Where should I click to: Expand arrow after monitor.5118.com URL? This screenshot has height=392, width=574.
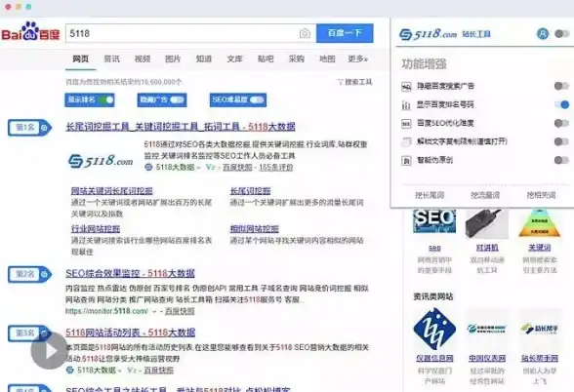click(154, 312)
